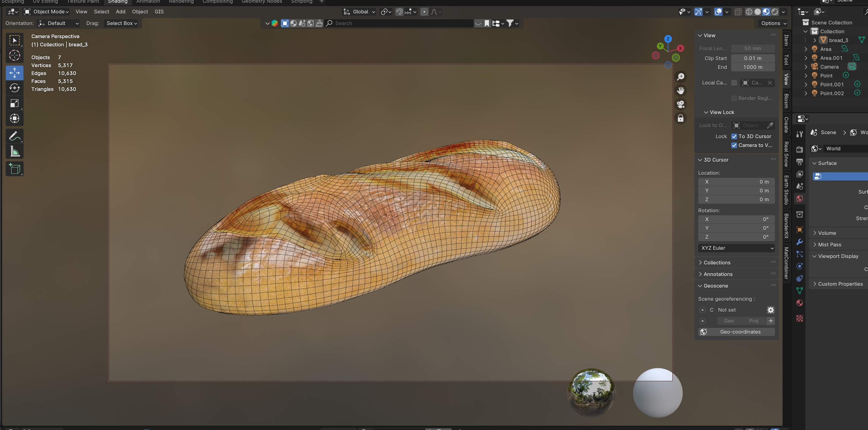
Task: Expand the Collections panel section
Action: [x=716, y=262]
